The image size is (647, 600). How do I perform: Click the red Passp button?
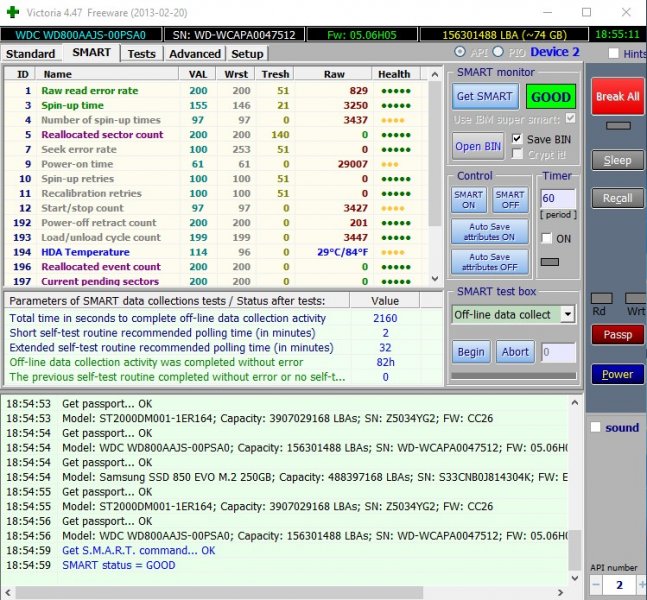click(617, 335)
